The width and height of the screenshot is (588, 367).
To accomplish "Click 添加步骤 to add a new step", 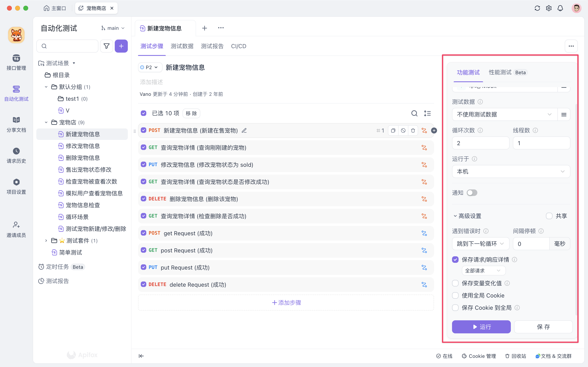I will (x=286, y=302).
